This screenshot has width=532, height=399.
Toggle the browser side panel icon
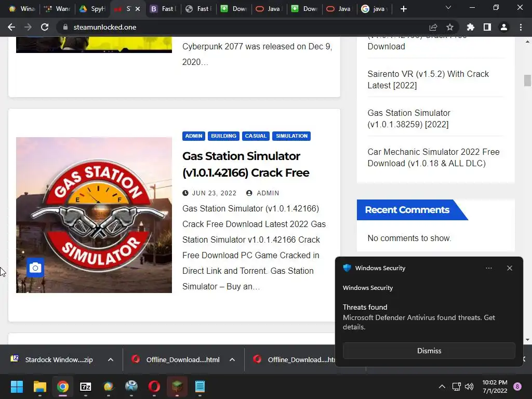point(487,27)
